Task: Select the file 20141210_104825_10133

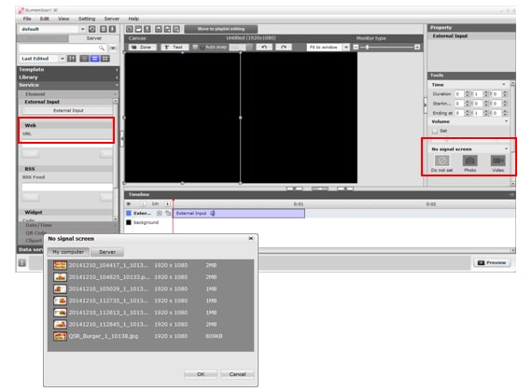Action: [150, 277]
